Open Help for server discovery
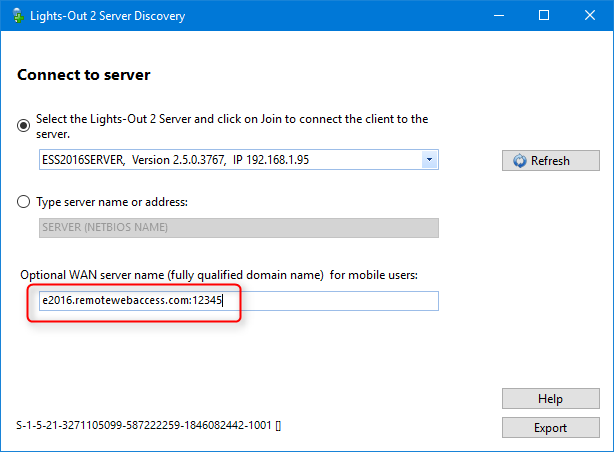614x452 pixels. (551, 399)
